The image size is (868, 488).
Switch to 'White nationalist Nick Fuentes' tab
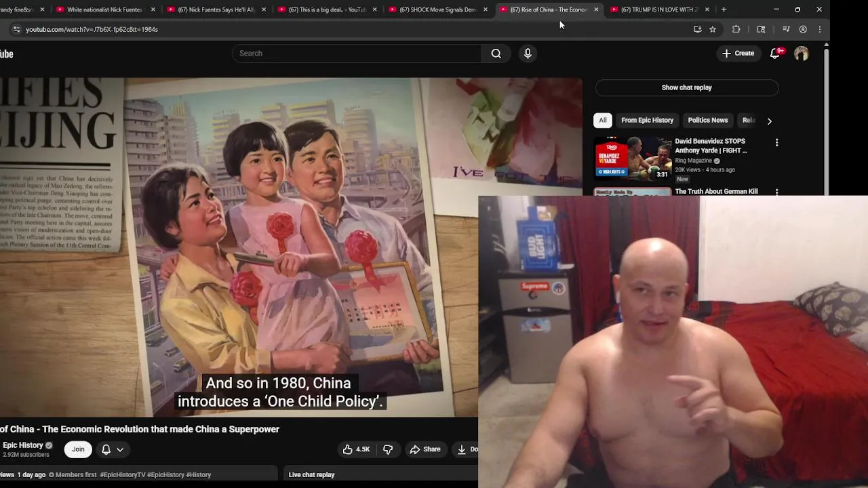tap(104, 9)
